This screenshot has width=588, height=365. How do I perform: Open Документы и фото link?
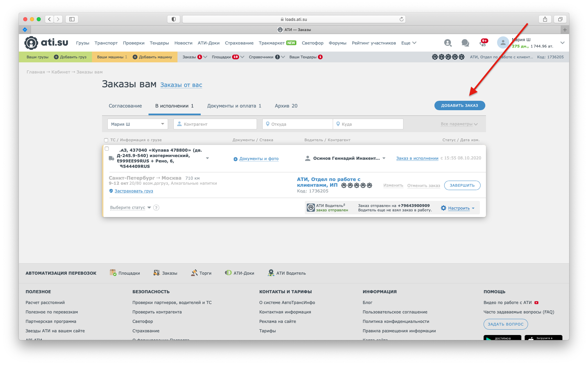259,159
